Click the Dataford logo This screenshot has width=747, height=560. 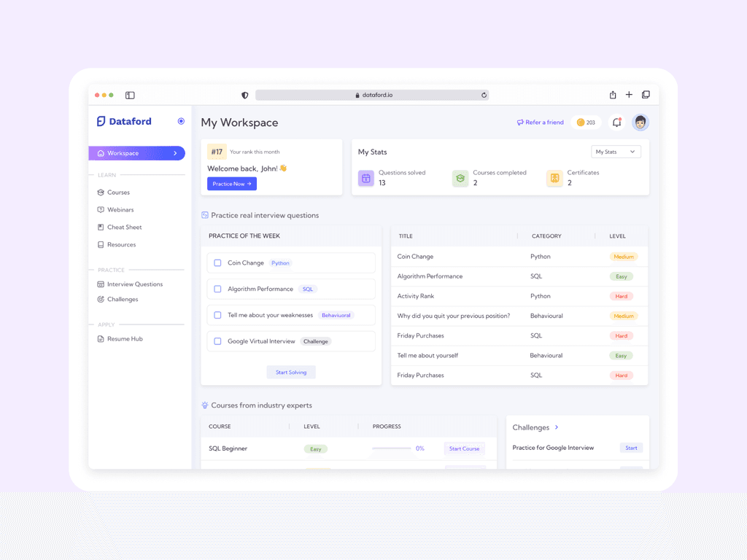coord(124,122)
